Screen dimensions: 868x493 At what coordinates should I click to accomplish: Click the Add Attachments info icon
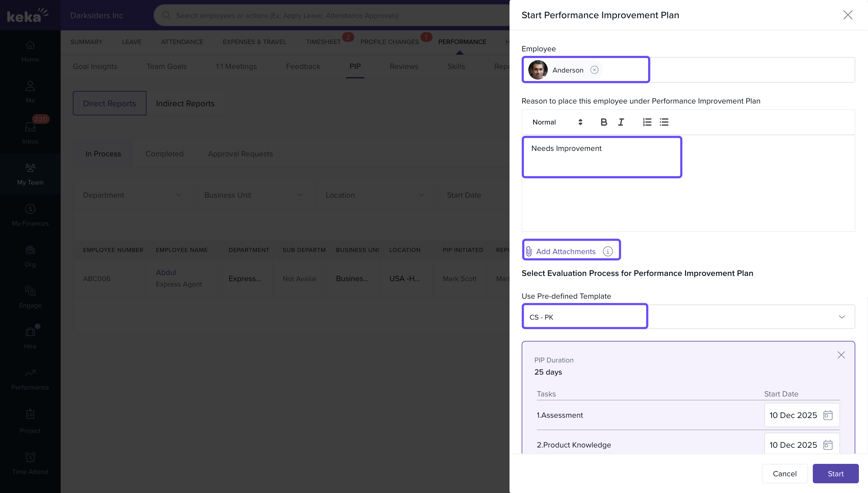607,251
